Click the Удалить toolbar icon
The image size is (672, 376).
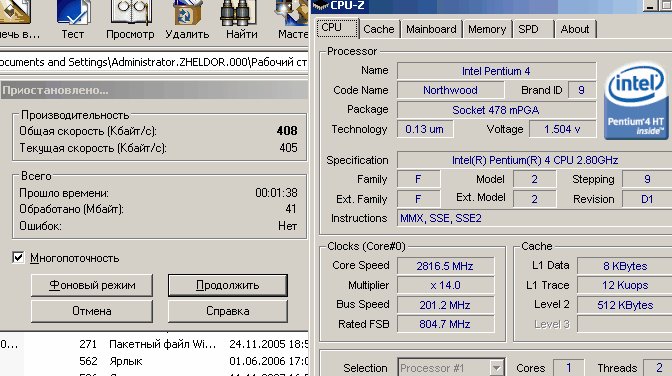(x=187, y=20)
